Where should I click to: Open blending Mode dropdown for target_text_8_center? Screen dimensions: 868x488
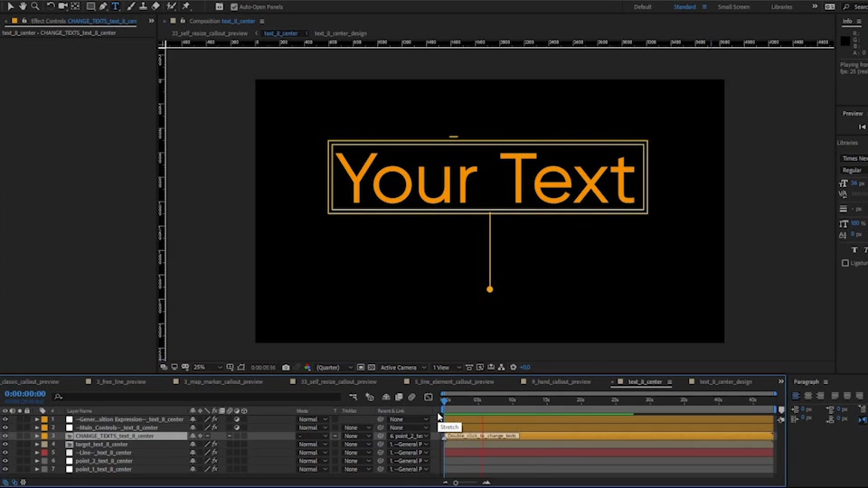click(313, 445)
